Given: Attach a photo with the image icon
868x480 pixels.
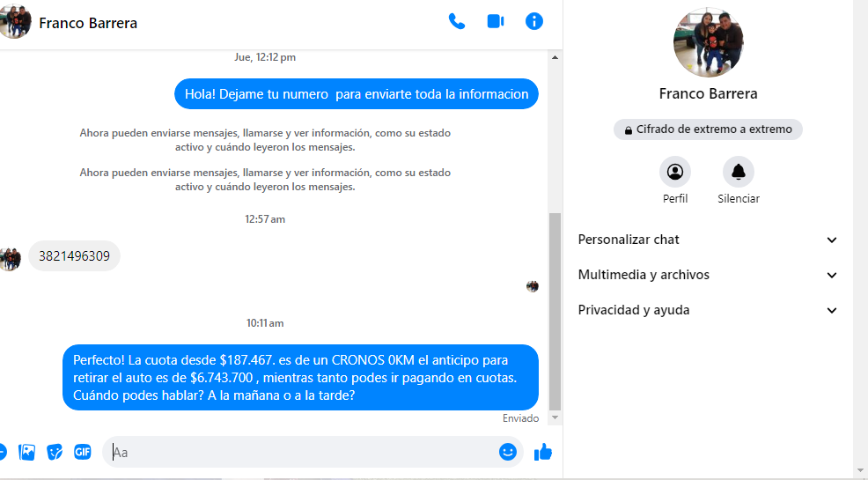Looking at the screenshot, I should (x=27, y=452).
